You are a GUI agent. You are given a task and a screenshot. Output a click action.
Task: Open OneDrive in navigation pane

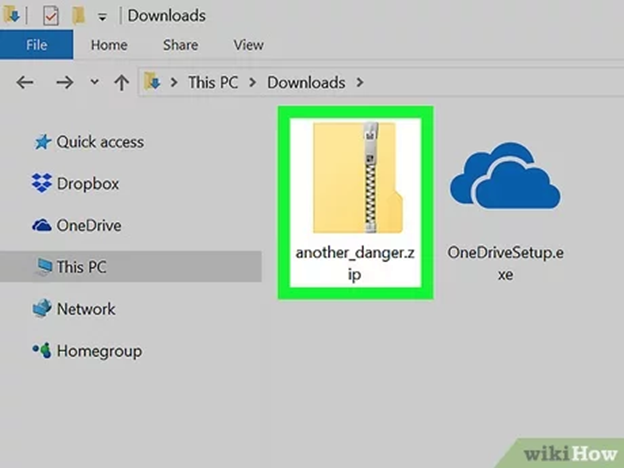pos(89,226)
